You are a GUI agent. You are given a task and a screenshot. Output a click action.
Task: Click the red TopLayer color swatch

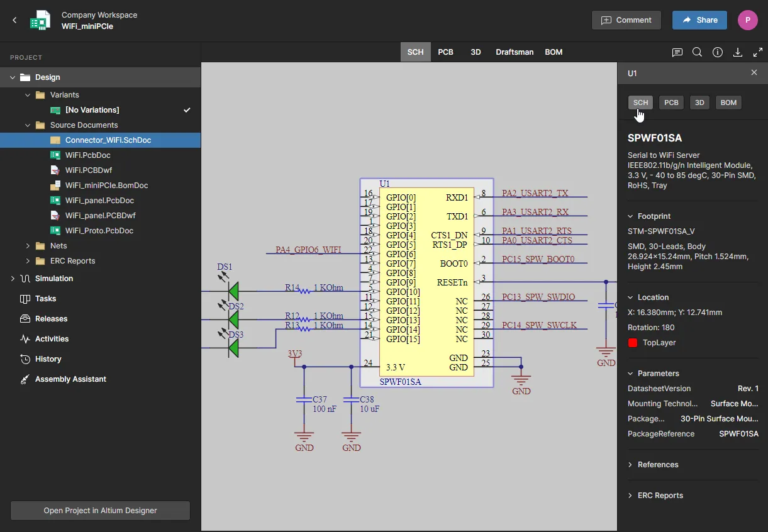pos(633,343)
